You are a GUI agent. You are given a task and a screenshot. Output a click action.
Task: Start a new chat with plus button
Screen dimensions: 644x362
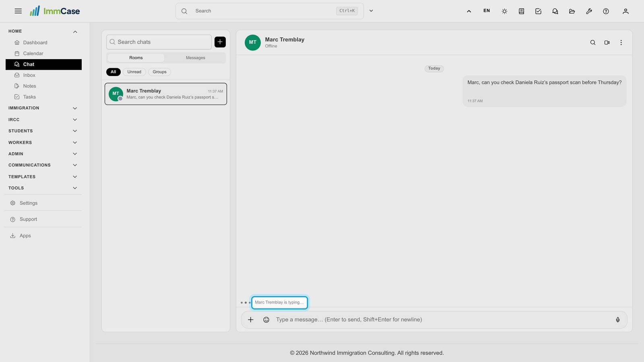[220, 42]
